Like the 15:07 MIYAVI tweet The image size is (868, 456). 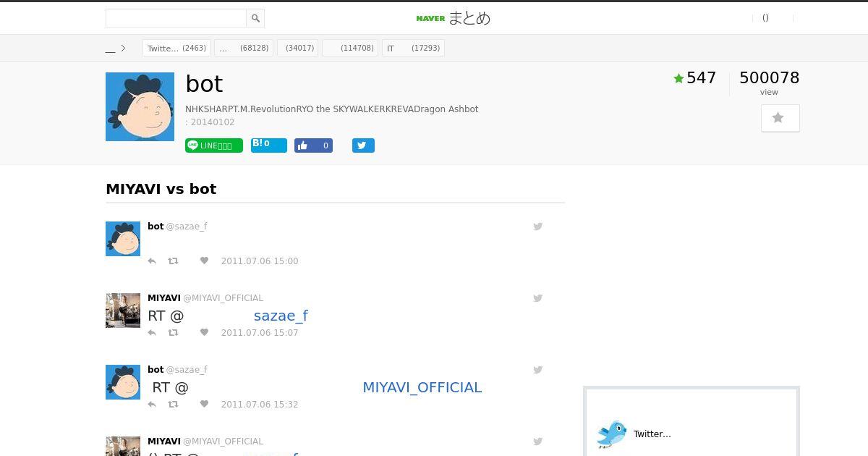tap(204, 333)
